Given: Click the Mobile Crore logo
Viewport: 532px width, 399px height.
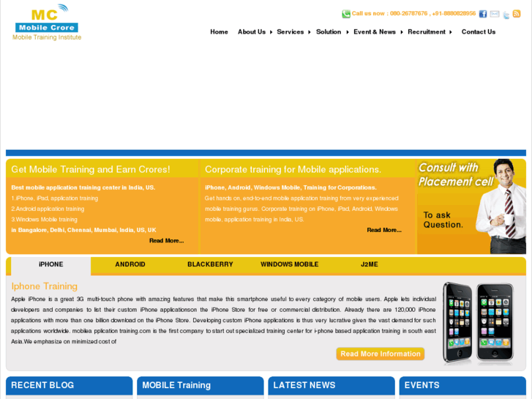Looking at the screenshot, I should pyautogui.click(x=47, y=23).
